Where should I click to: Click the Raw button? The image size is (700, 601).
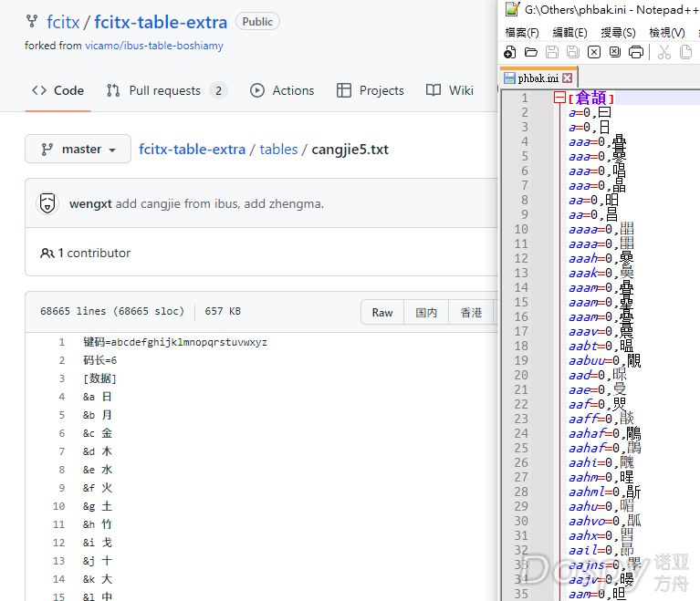tap(382, 312)
